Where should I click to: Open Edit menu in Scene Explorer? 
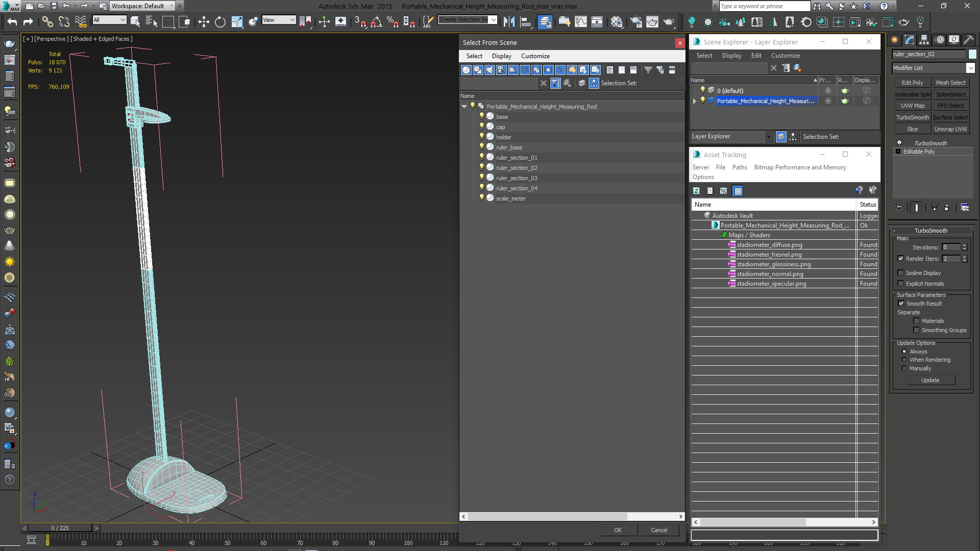click(756, 56)
